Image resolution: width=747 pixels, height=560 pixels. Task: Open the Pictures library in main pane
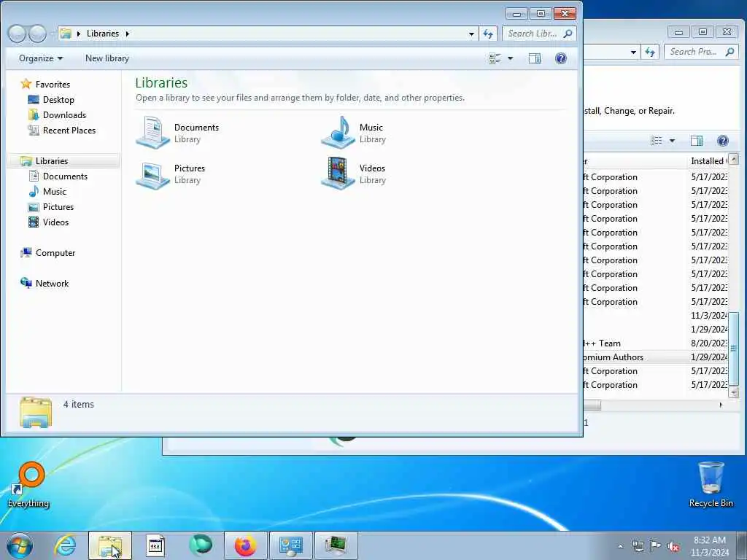pyautogui.click(x=171, y=174)
